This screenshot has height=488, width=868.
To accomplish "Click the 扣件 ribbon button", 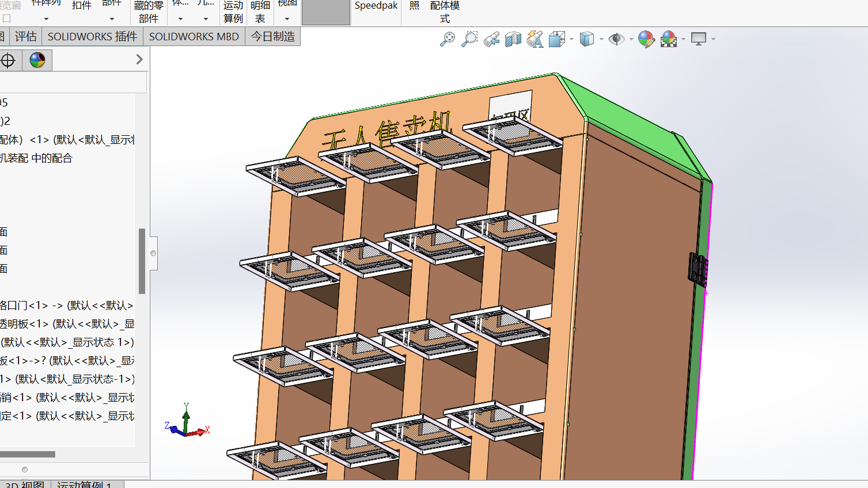I will [82, 7].
